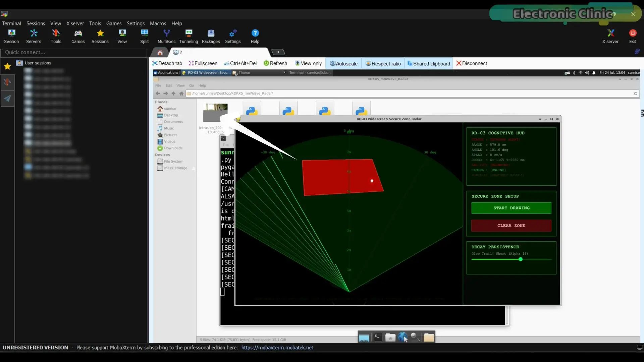Open the Tunneling toolbar icon
Screen dimensions: 644x362
(x=189, y=36)
